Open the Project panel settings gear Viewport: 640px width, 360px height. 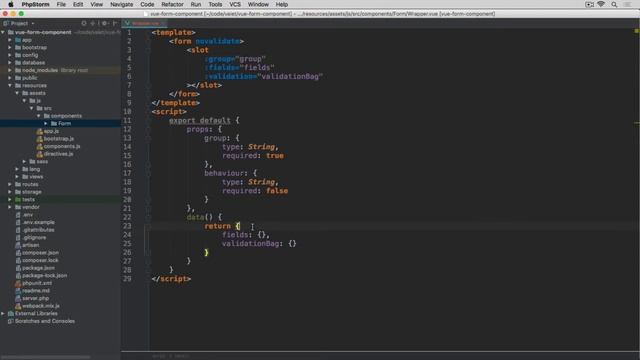(104, 24)
